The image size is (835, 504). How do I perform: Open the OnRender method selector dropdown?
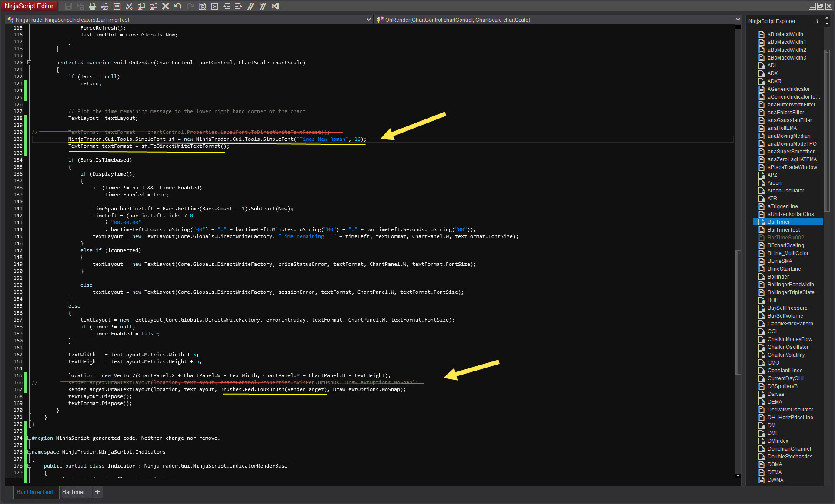738,20
